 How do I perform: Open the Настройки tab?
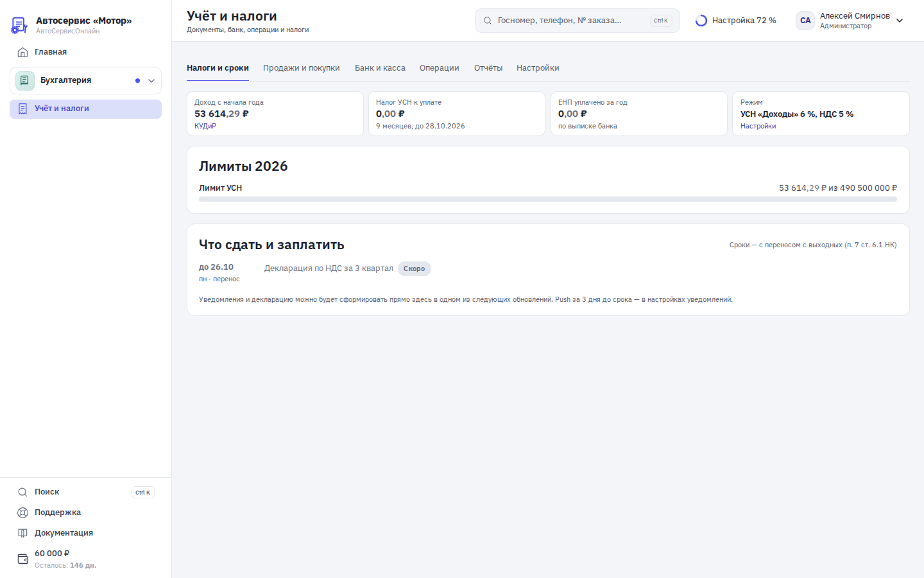(x=538, y=68)
